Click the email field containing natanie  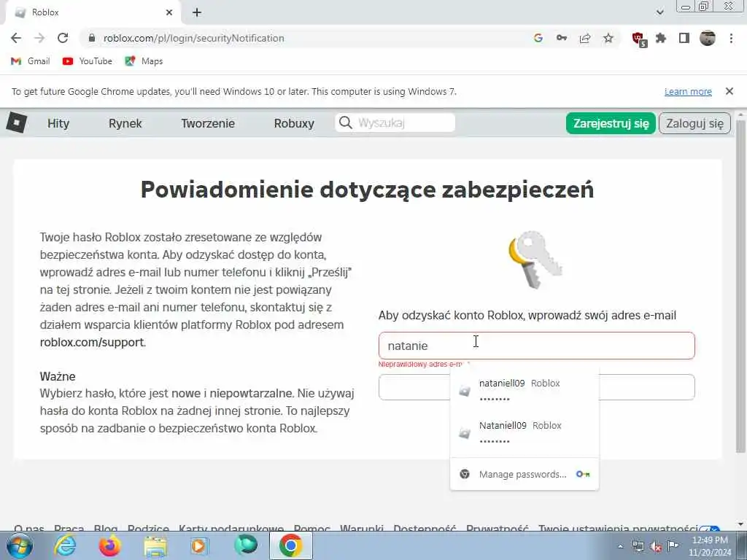pyautogui.click(x=536, y=346)
